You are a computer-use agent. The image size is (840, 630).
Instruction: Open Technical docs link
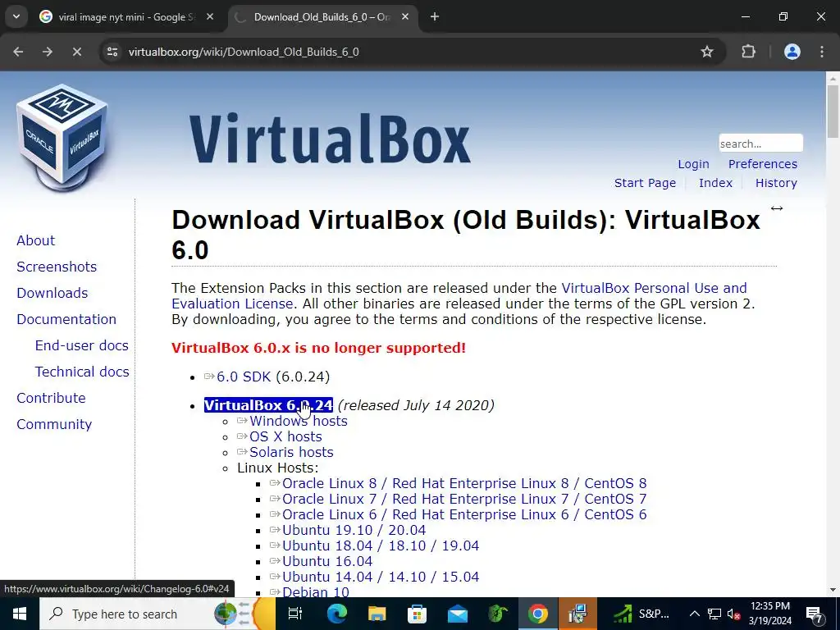(x=82, y=372)
